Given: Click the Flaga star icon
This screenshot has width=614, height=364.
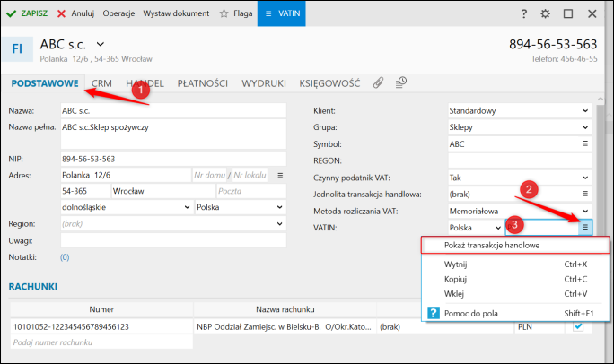Looking at the screenshot, I should tap(224, 14).
